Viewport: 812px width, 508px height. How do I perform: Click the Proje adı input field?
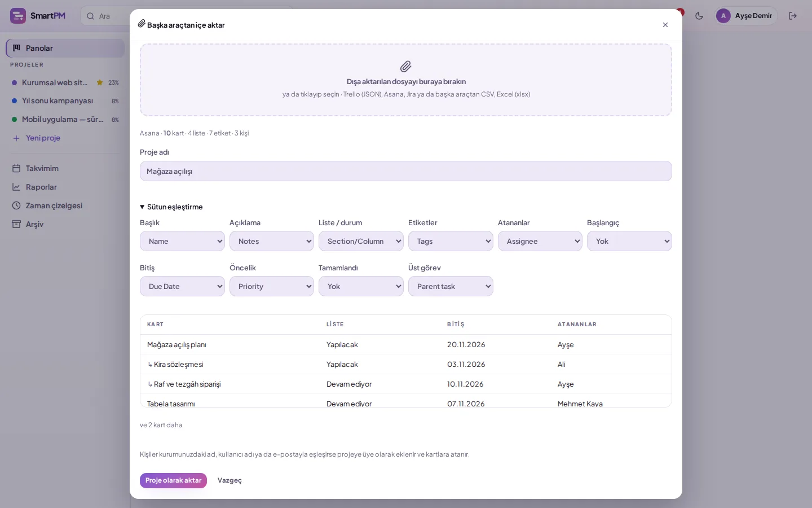406,171
